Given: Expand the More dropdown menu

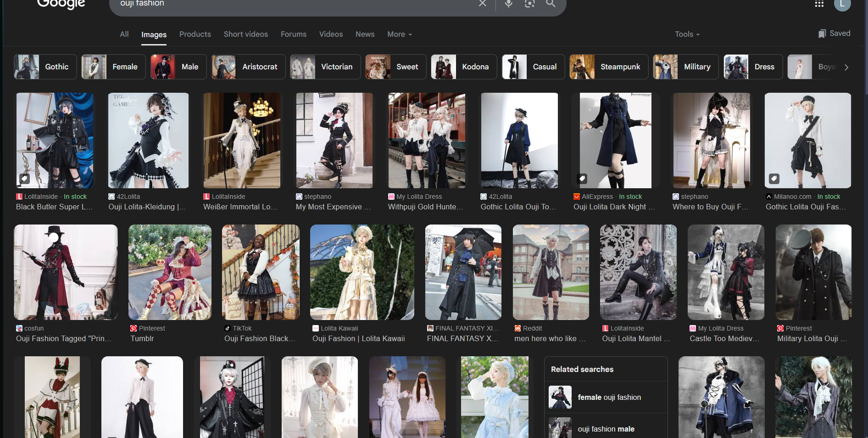Looking at the screenshot, I should click(400, 34).
